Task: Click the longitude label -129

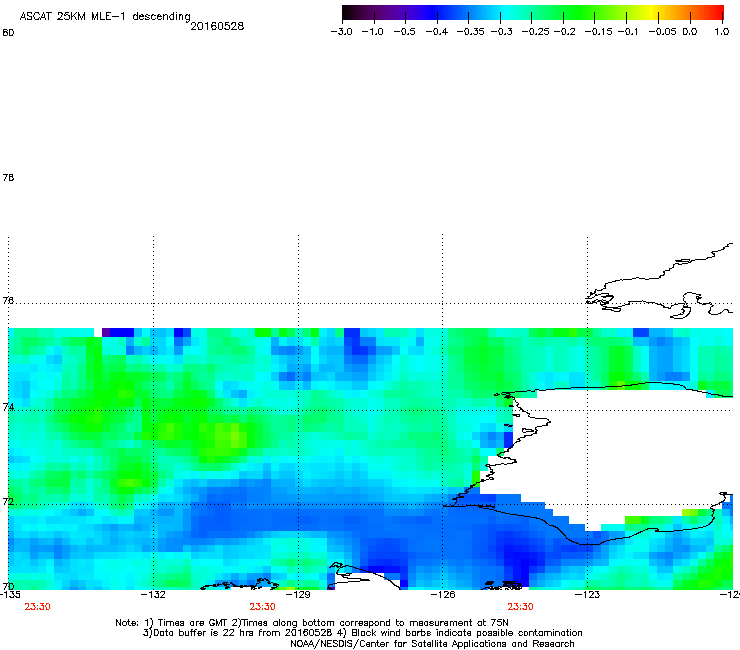Action: point(298,594)
